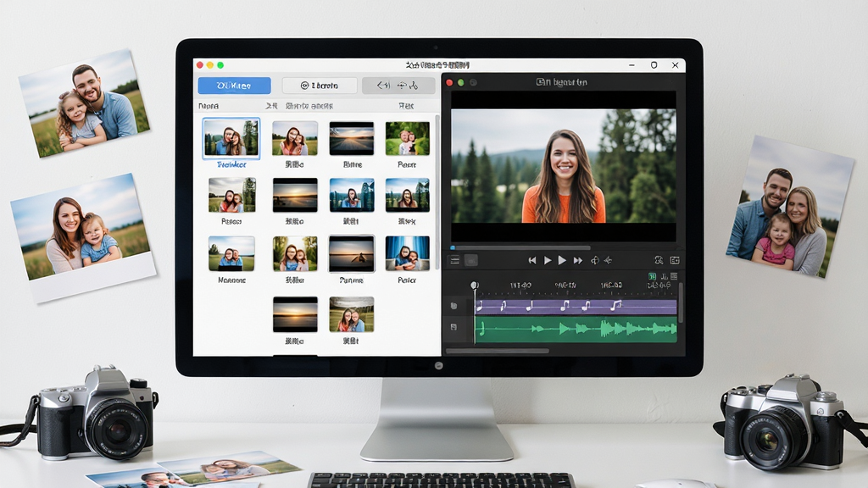Image resolution: width=868 pixels, height=488 pixels.
Task: Click the green highlighted timeline view icon
Action: (x=652, y=276)
